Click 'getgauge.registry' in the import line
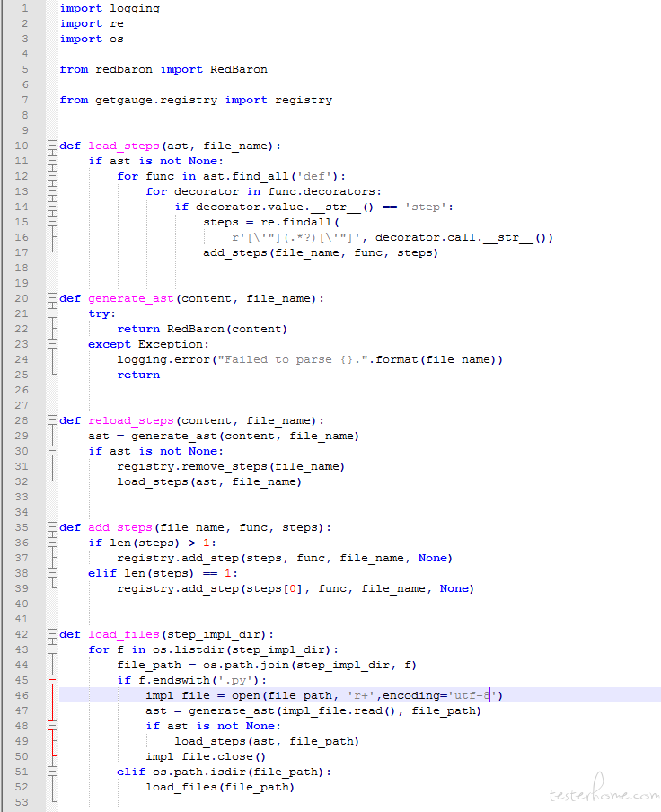661x812 pixels. click(x=156, y=101)
